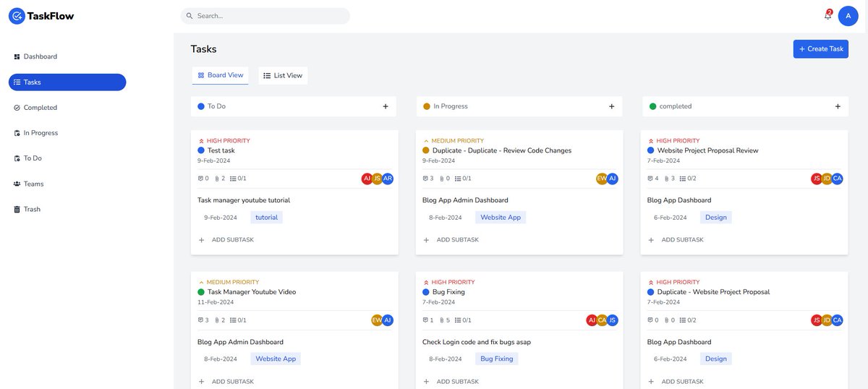Click the Bug Fixing tag
The width and height of the screenshot is (868, 389).
[x=496, y=359]
